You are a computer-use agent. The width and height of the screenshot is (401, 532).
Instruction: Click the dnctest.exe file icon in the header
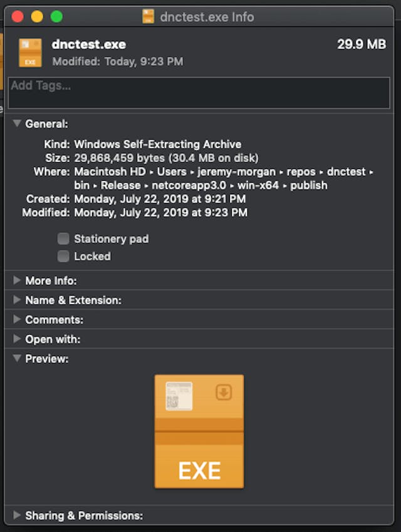pyautogui.click(x=29, y=53)
